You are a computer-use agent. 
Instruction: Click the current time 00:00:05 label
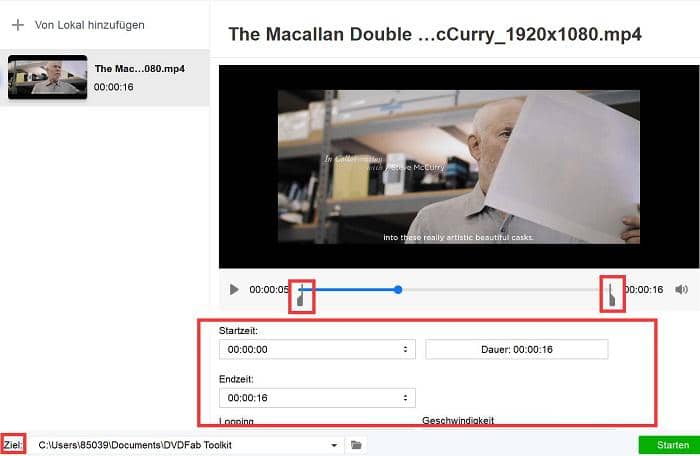pyautogui.click(x=269, y=289)
